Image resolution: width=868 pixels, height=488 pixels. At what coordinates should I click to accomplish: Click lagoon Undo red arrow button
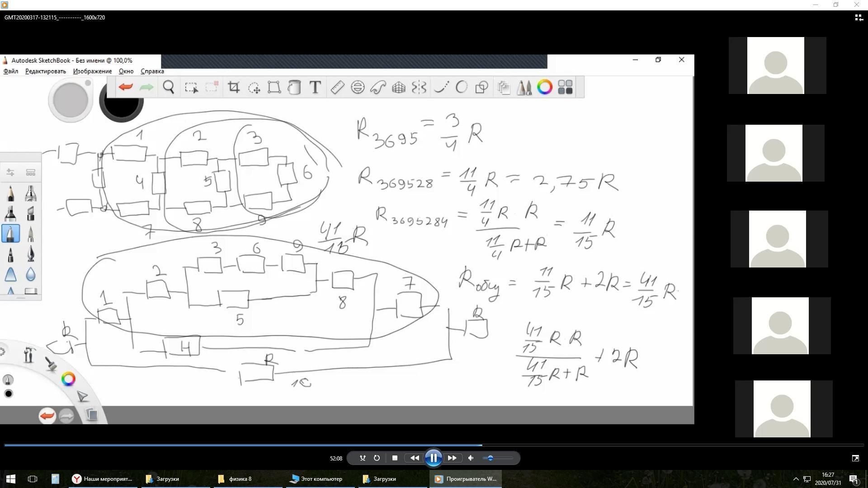coord(47,416)
